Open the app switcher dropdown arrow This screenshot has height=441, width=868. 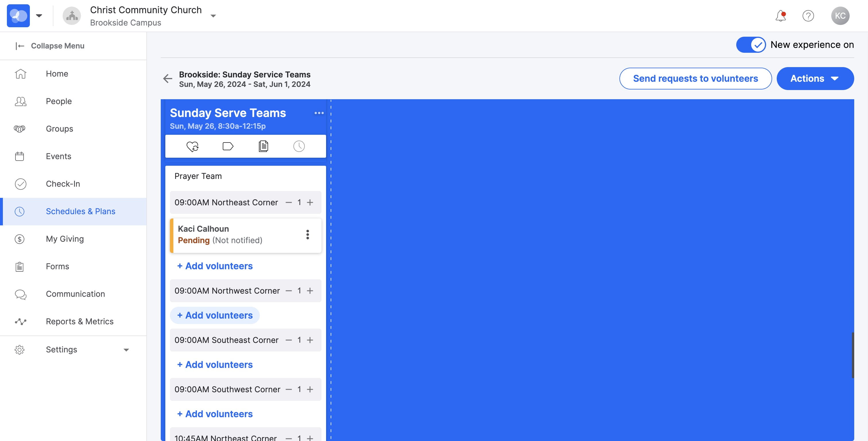(x=39, y=16)
